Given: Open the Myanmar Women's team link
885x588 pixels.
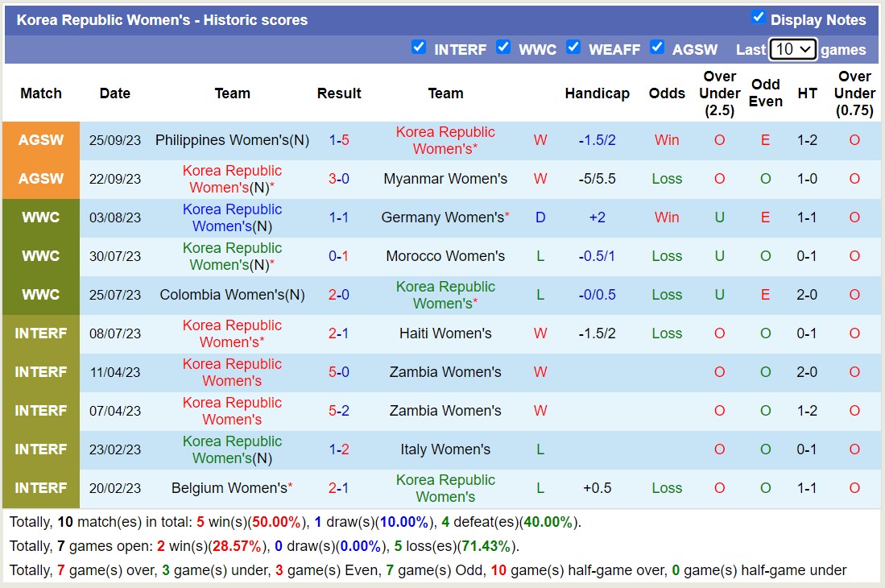Looking at the screenshot, I should [445, 179].
